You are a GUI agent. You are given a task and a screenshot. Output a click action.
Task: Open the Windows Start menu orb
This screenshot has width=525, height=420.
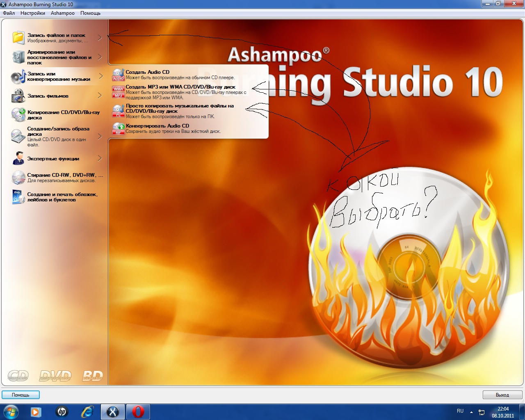[x=11, y=412]
